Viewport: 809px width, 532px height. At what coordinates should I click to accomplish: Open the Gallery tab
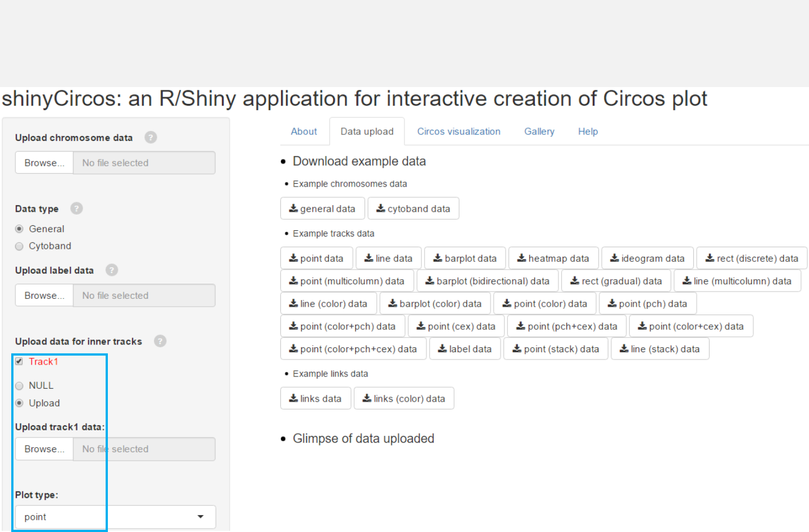[x=539, y=131]
